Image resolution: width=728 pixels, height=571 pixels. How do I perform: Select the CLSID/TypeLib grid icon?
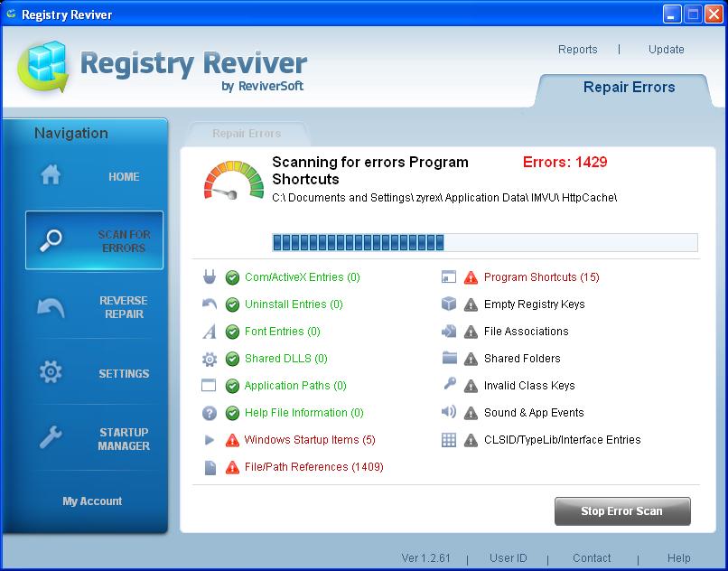point(448,440)
